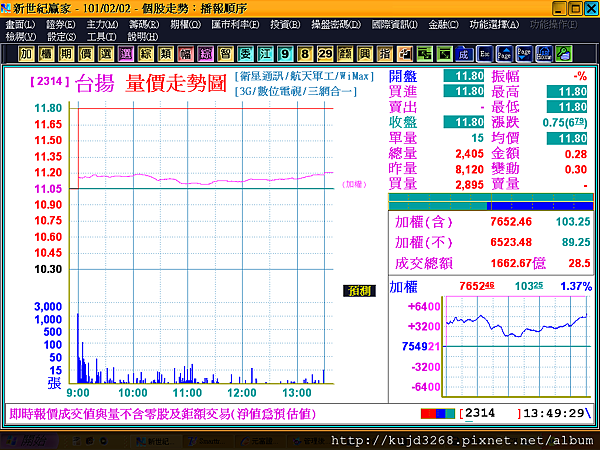Click the pink 選 toolbar icon
The height and width of the screenshot is (450, 600).
(x=125, y=54)
